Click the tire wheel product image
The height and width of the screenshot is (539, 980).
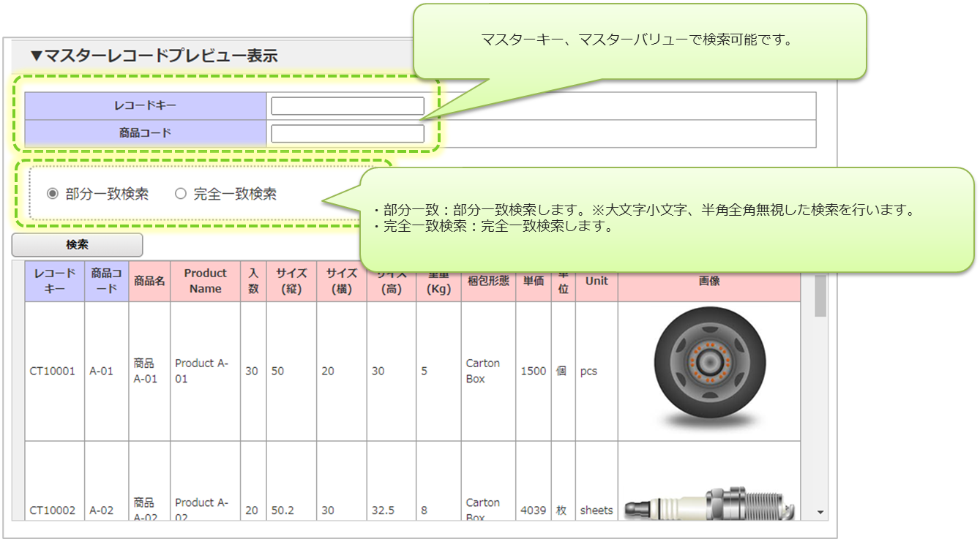click(x=708, y=371)
